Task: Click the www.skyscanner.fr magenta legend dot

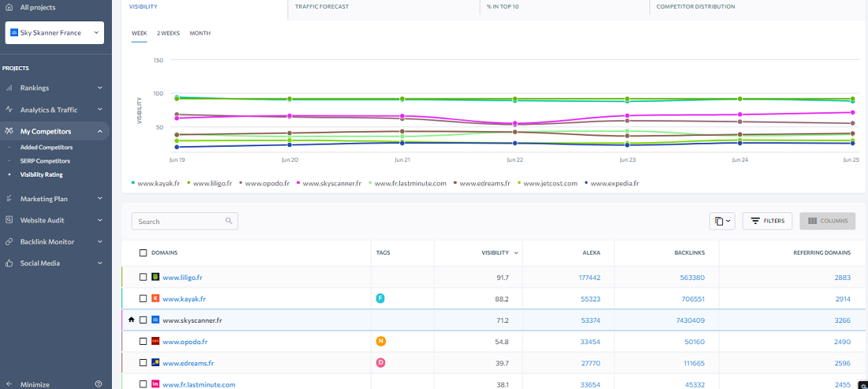Action: point(298,182)
